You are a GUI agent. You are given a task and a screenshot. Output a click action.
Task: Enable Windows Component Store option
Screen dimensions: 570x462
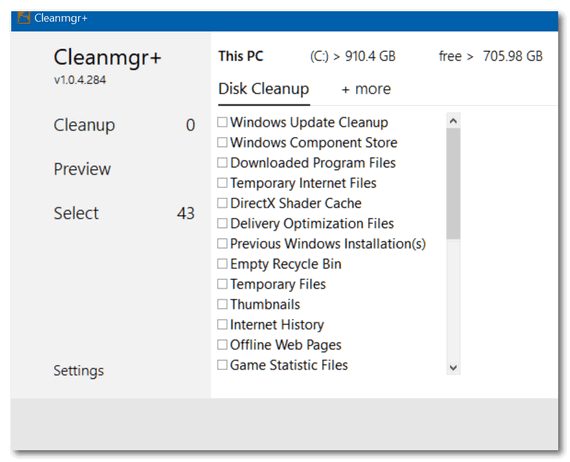pos(222,142)
